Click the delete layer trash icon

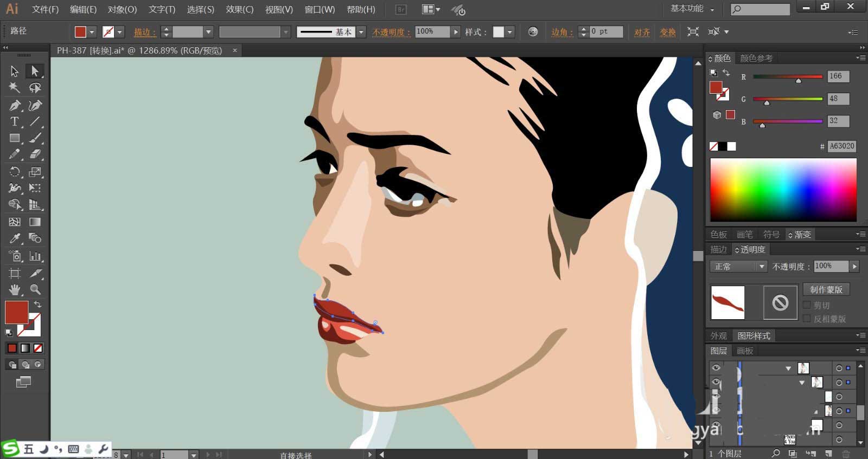(846, 454)
